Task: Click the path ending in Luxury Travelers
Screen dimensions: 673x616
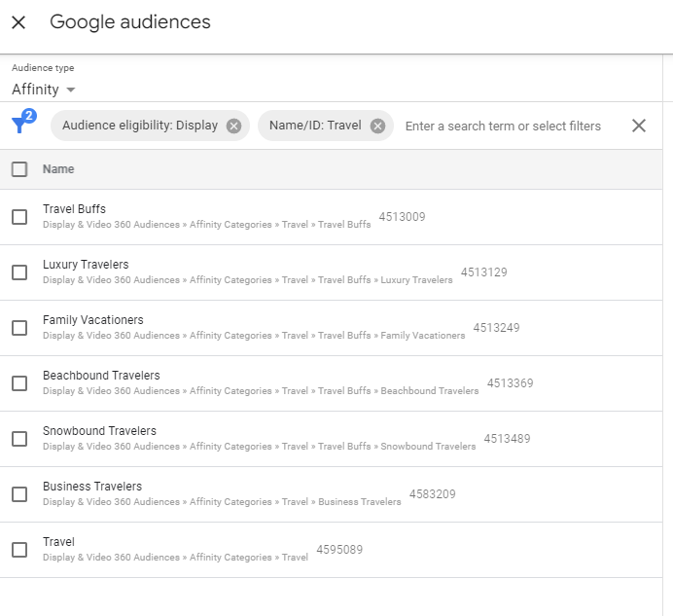Action: pos(248,280)
